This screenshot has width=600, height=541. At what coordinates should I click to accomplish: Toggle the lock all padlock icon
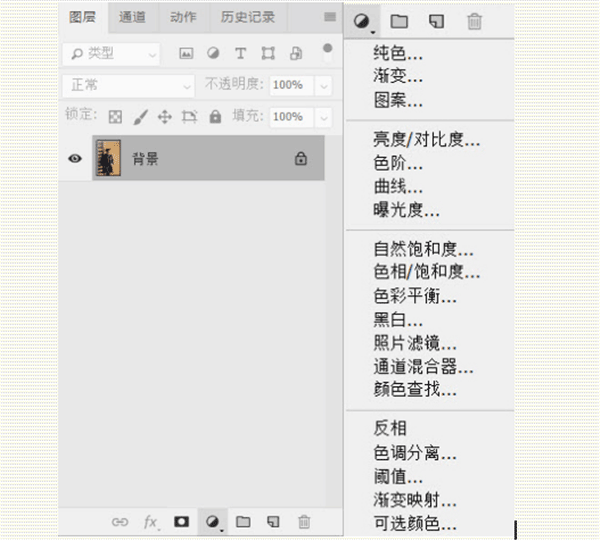click(x=214, y=117)
